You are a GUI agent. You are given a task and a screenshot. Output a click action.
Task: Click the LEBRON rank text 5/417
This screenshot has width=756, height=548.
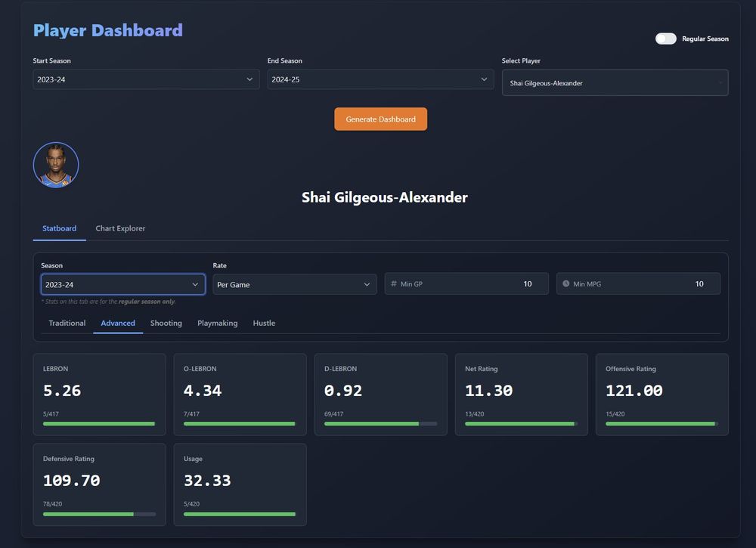point(51,414)
